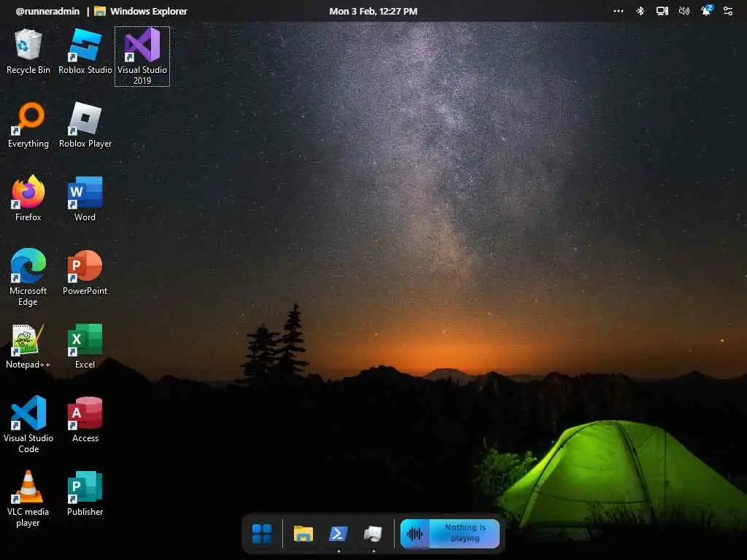Click the date and time in top bar
Screen dimensions: 747x560
coord(373,11)
